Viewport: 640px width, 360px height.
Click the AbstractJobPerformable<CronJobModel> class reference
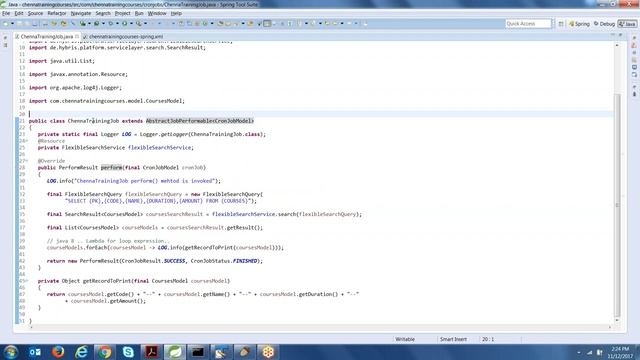coord(200,121)
